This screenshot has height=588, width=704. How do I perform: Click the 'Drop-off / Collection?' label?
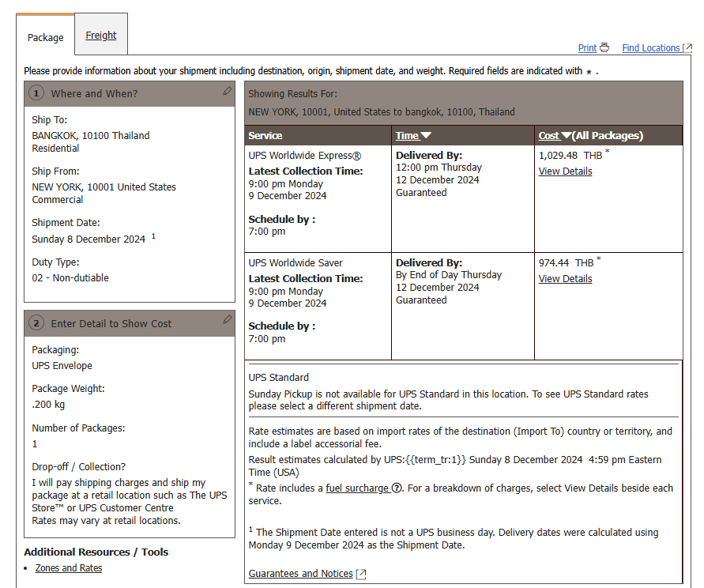coord(78,467)
